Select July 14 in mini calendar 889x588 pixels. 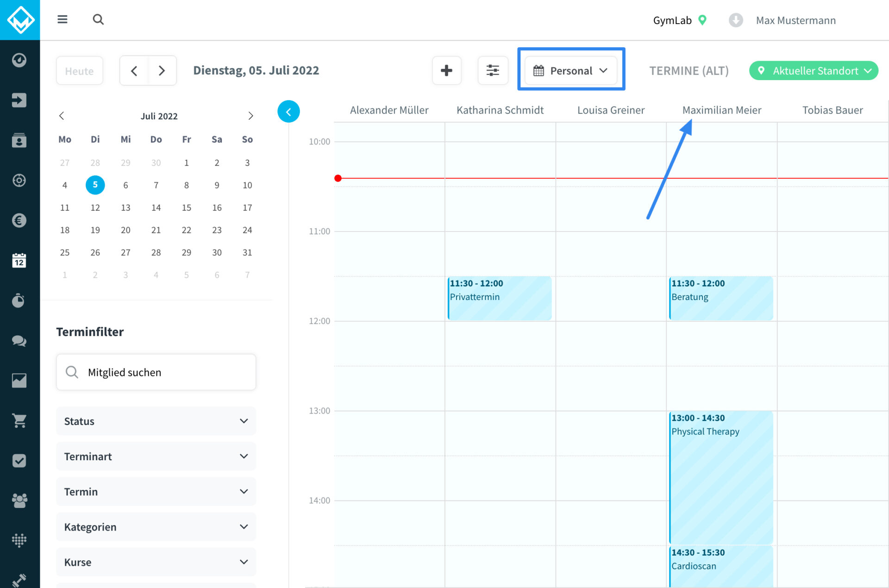[156, 208]
